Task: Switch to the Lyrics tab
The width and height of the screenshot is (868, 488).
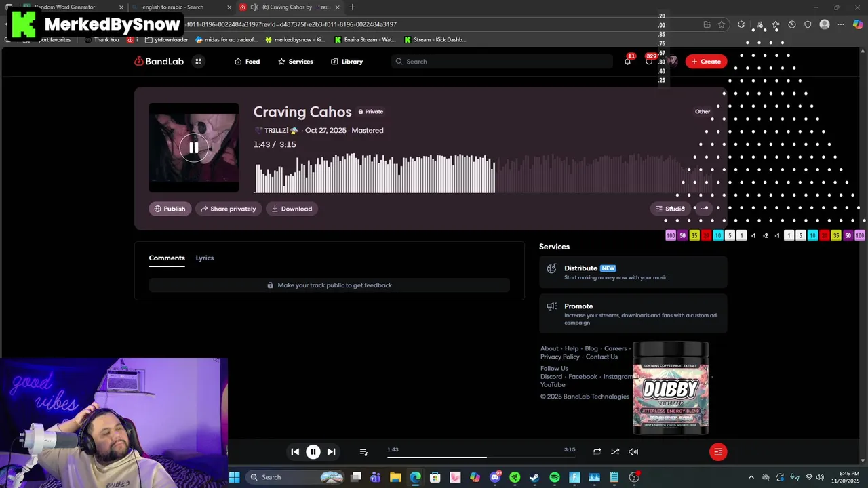Action: tap(205, 258)
